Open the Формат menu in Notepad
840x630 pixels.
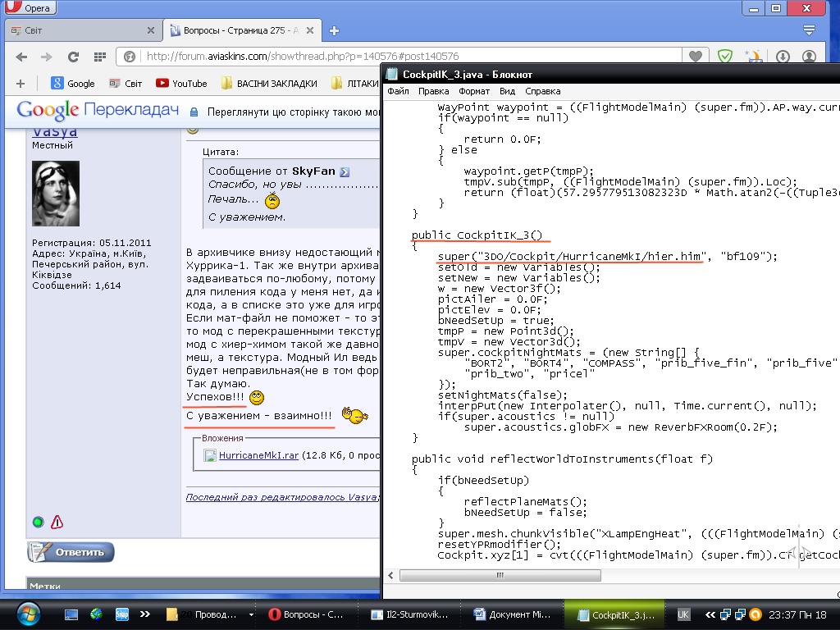tap(474, 91)
